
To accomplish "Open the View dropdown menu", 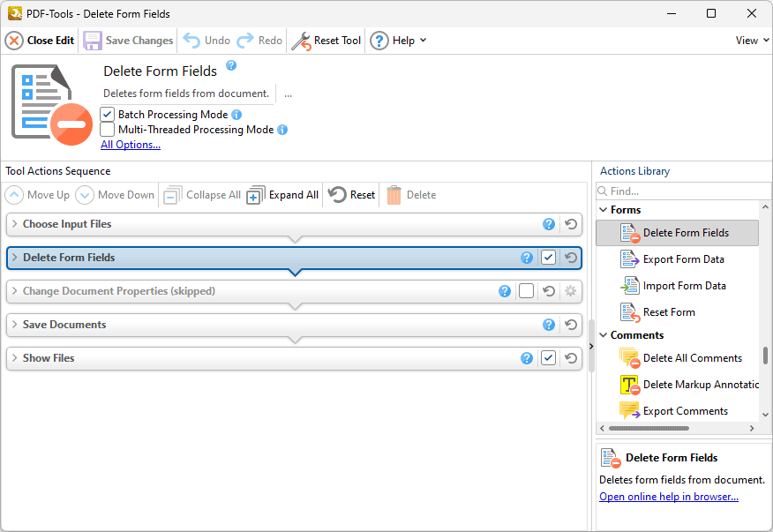I will coord(753,41).
